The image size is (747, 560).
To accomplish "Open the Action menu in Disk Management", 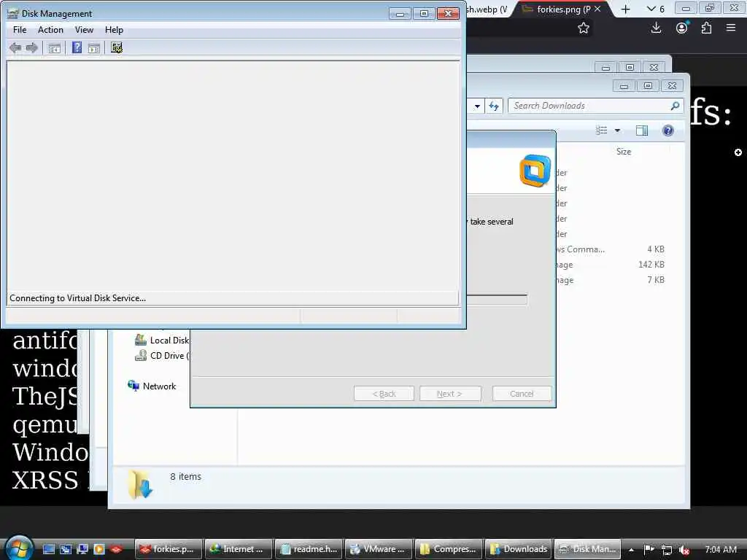I will point(50,29).
